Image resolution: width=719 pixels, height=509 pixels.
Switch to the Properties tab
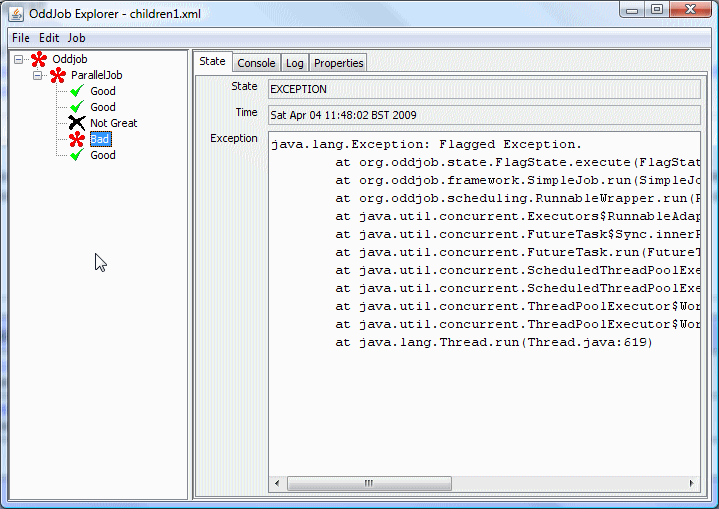339,63
